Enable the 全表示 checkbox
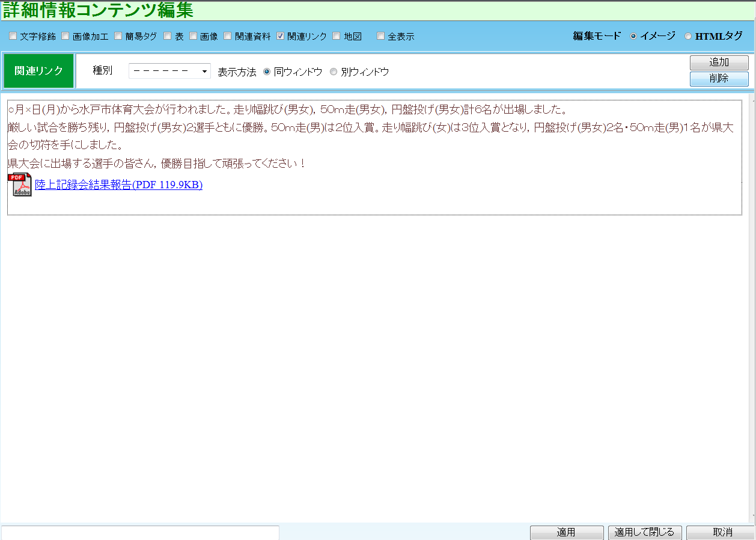This screenshot has width=756, height=540. click(x=380, y=36)
